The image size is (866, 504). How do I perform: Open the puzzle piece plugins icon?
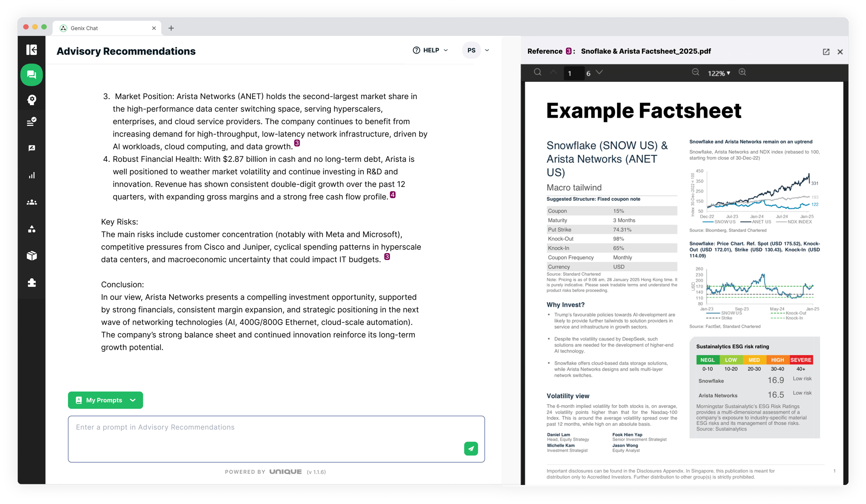tap(32, 282)
